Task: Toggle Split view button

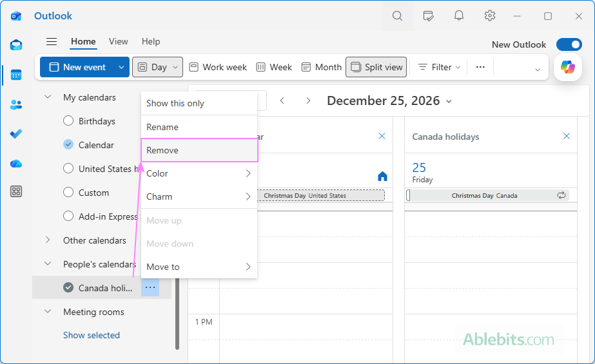Action: tap(376, 67)
